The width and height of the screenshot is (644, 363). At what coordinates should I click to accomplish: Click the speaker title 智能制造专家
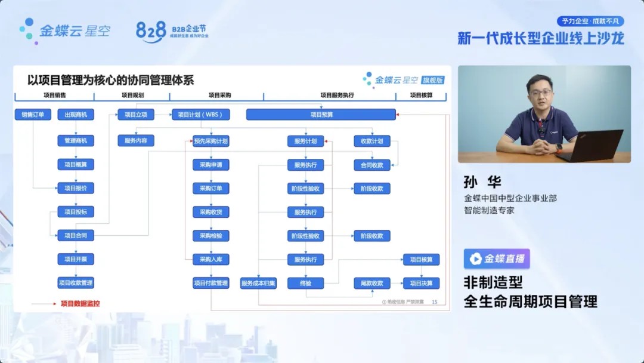coord(489,211)
